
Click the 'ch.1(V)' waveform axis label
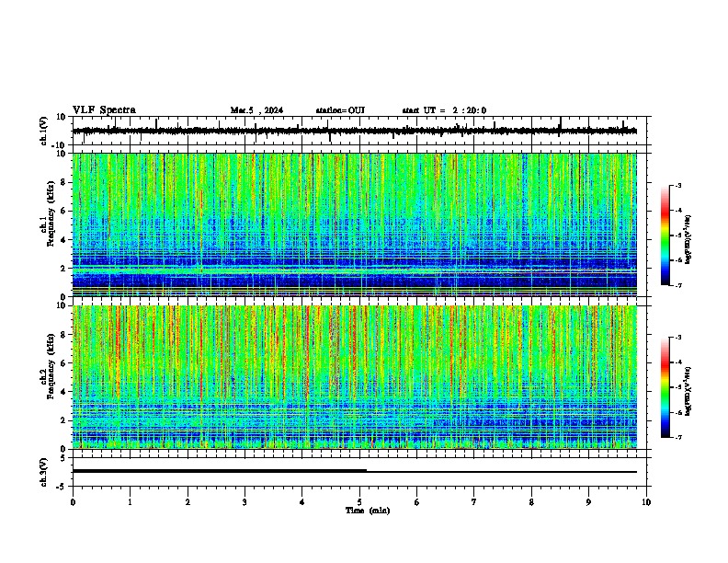pyautogui.click(x=44, y=131)
